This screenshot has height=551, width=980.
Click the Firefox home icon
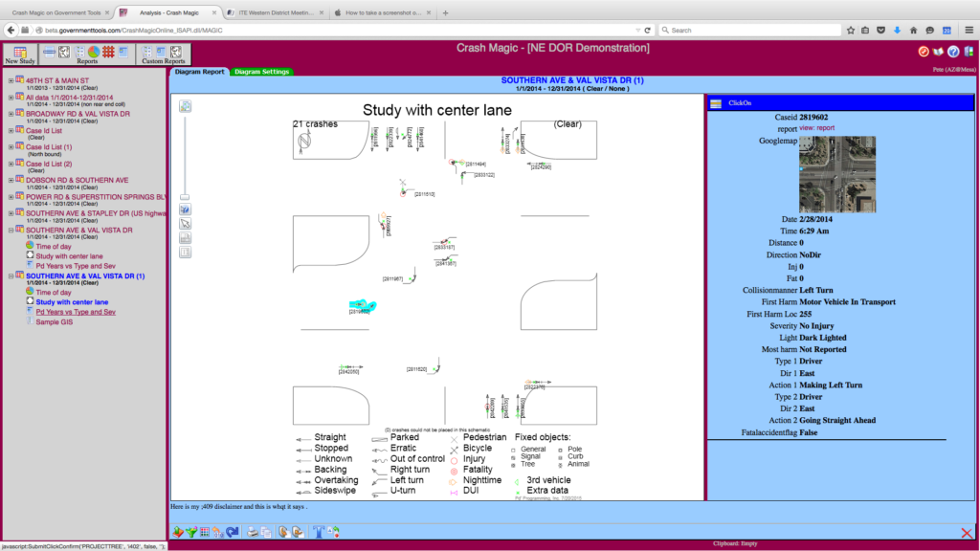click(x=914, y=30)
